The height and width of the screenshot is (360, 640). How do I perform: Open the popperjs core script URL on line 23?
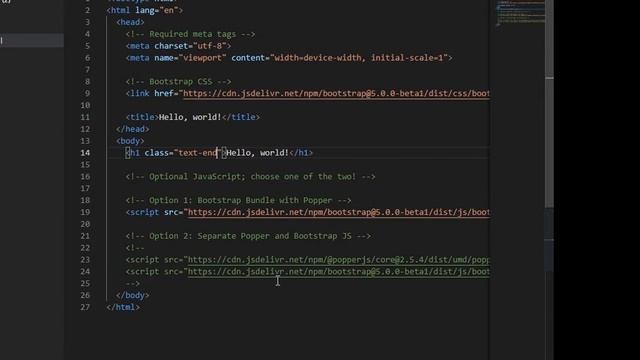(x=338, y=260)
